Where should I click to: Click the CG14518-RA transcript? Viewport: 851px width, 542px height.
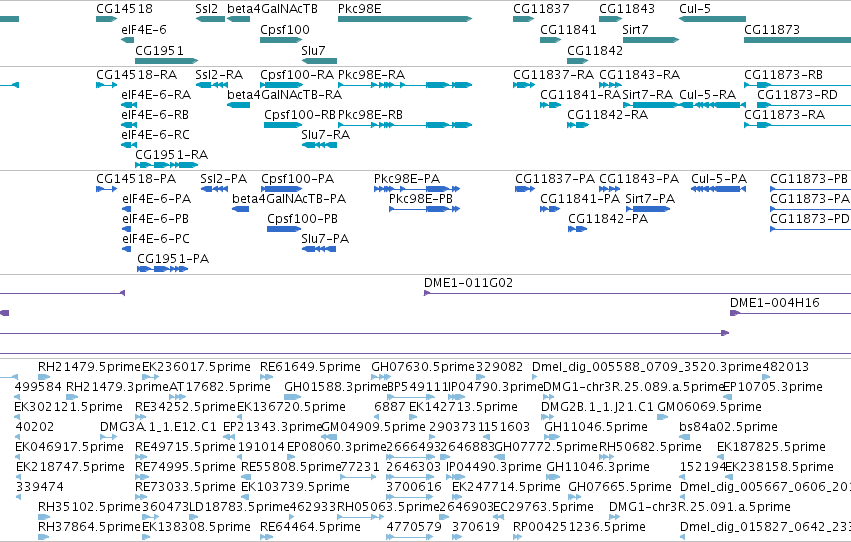pyautogui.click(x=106, y=85)
